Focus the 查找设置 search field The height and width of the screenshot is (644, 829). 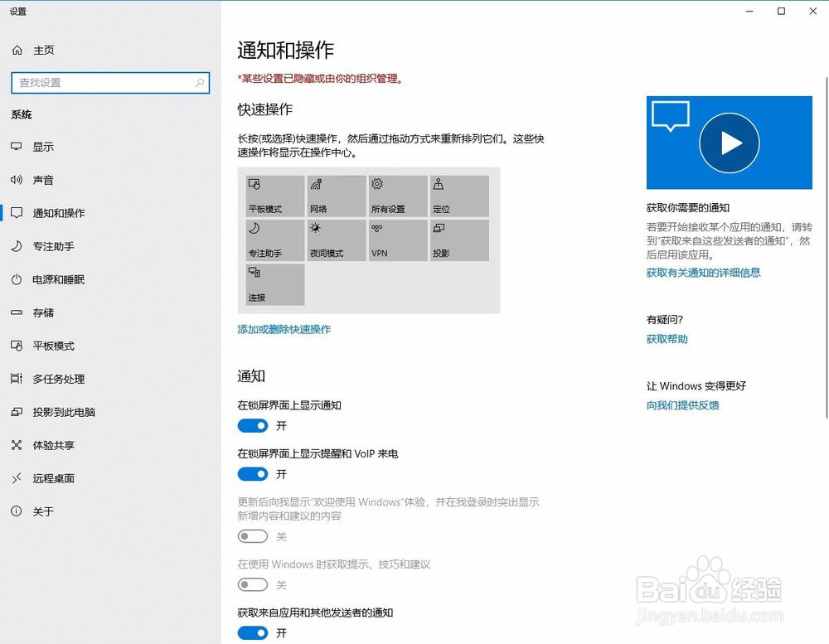110,83
